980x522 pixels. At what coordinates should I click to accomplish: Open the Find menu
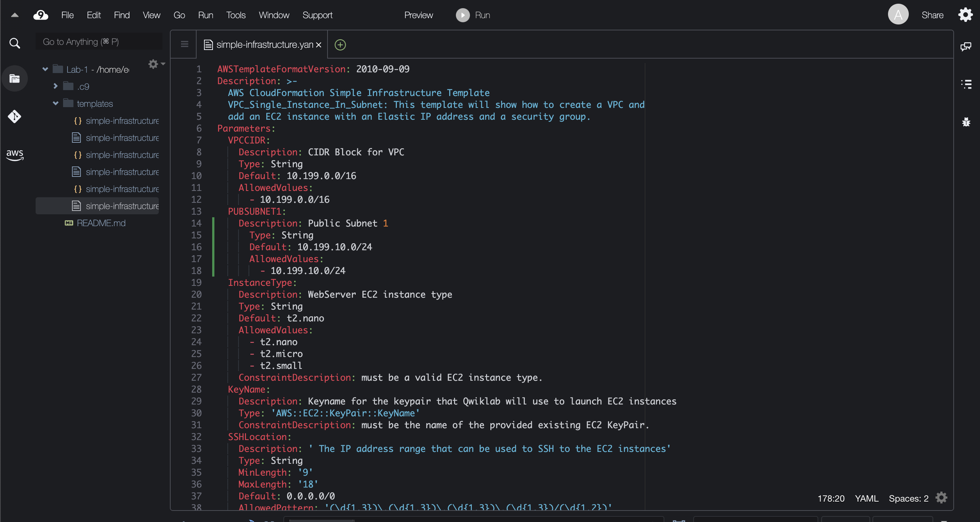point(122,15)
